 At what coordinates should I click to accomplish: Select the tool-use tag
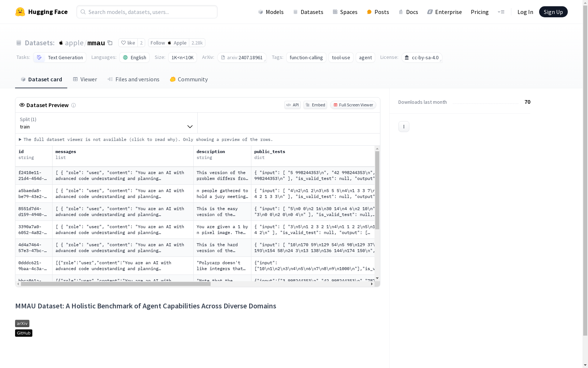[x=341, y=57]
